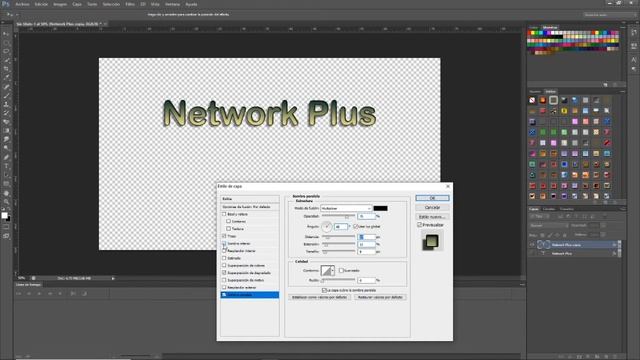This screenshot has width=640, height=360.
Task: Click the black shadow color swatch
Action: tap(380, 208)
